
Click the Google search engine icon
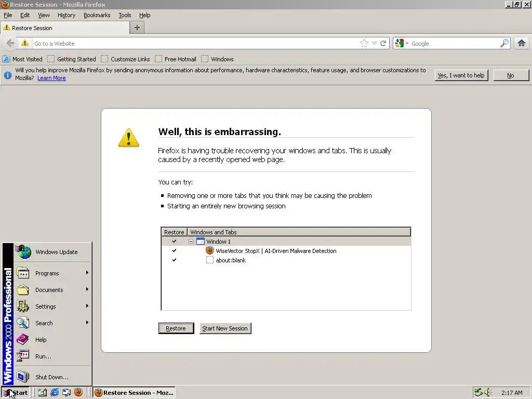(x=400, y=44)
